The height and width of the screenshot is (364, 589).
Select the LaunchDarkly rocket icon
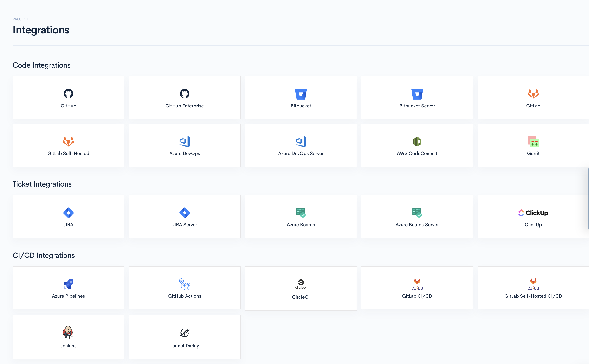coord(185,333)
